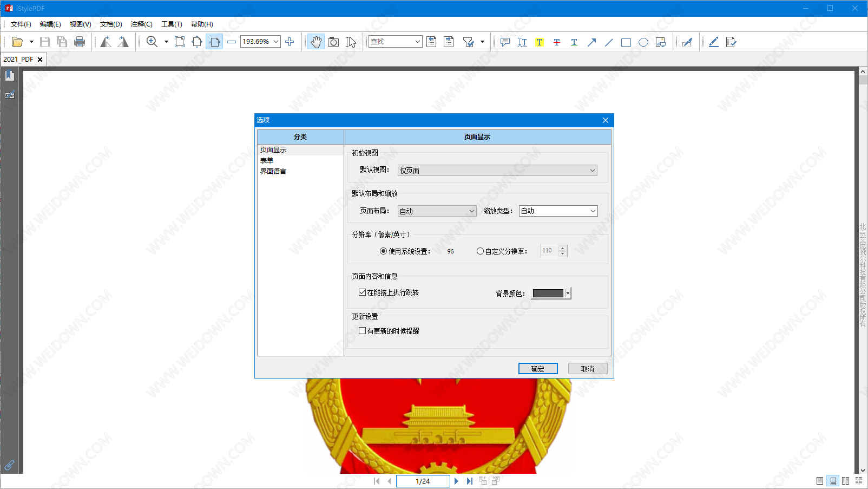Open the 文档(D) menu
868x489 pixels.
[111, 24]
